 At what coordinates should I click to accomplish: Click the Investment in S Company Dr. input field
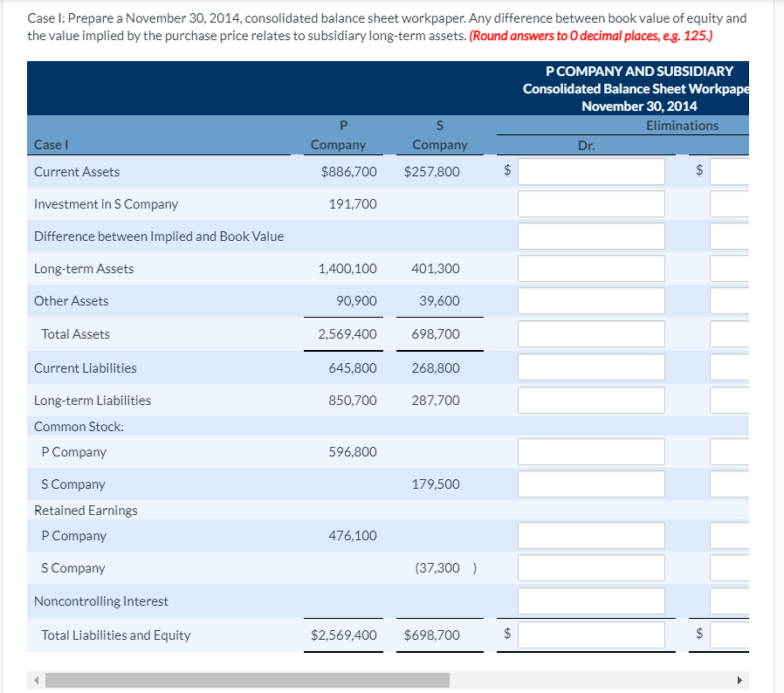591,203
